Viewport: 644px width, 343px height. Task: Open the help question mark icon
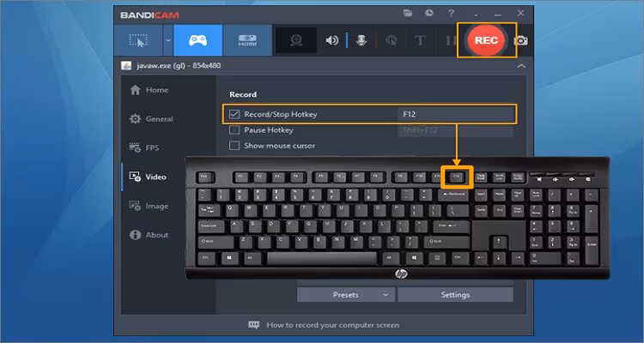pyautogui.click(x=451, y=13)
